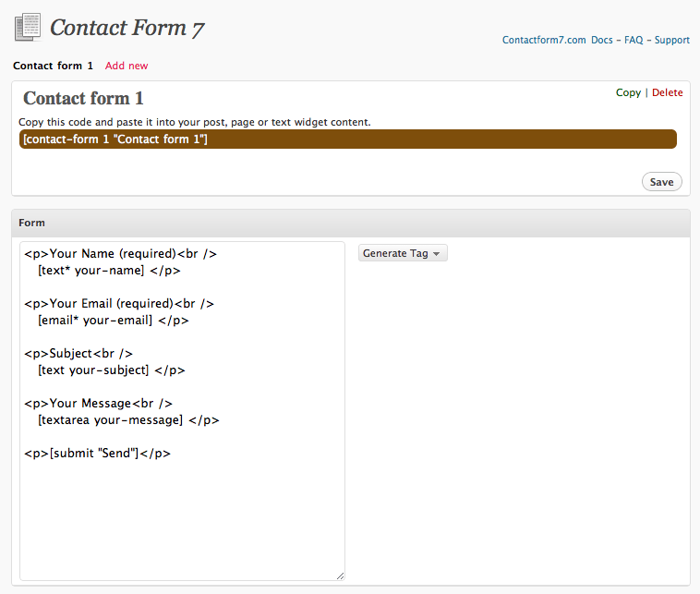Open the Contactform7.com link
The height and width of the screenshot is (594, 700).
click(x=544, y=41)
